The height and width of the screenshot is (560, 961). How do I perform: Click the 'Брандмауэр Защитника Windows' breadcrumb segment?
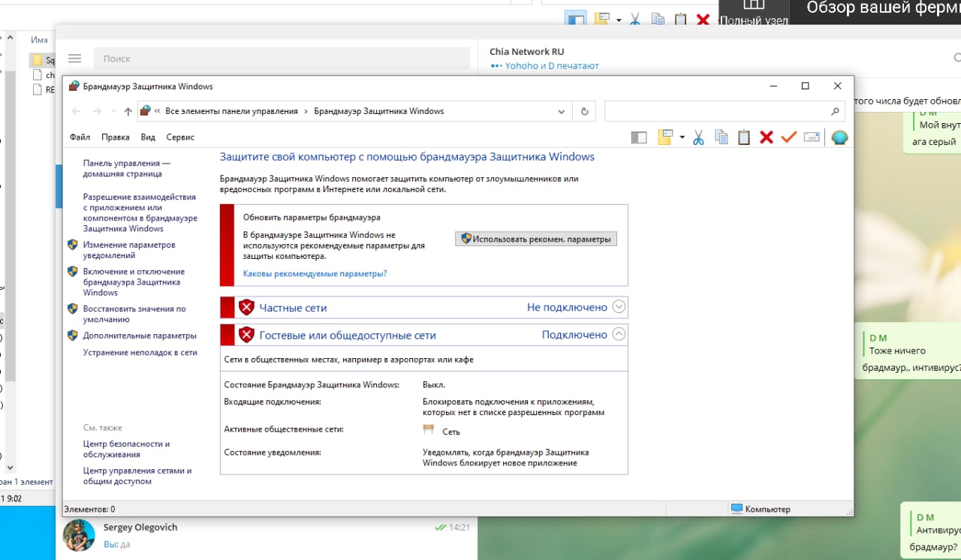[x=379, y=111]
